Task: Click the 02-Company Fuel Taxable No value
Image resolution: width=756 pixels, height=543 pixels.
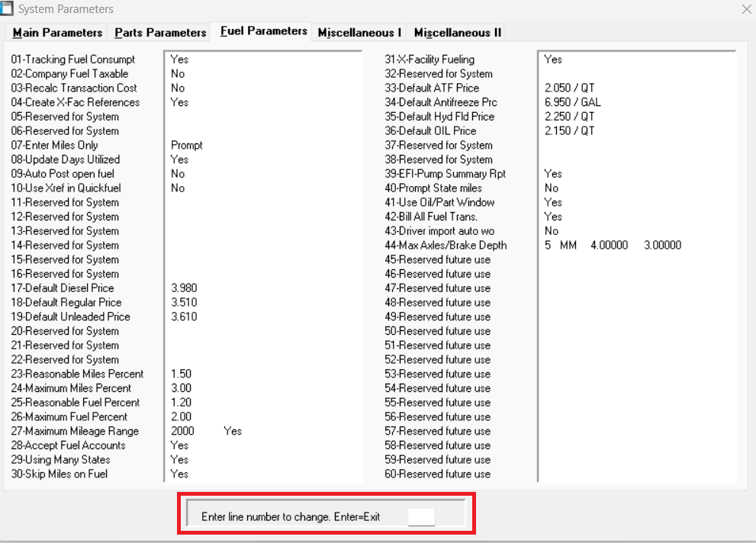Action: [178, 74]
